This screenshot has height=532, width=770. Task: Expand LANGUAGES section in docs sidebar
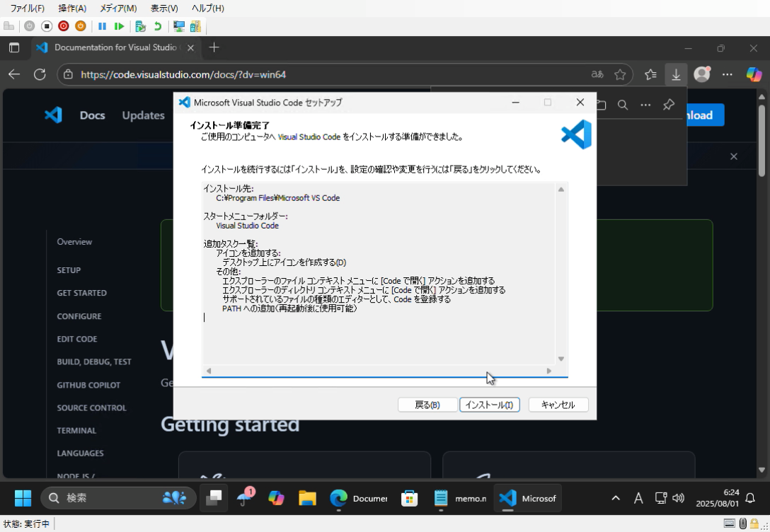pyautogui.click(x=80, y=453)
